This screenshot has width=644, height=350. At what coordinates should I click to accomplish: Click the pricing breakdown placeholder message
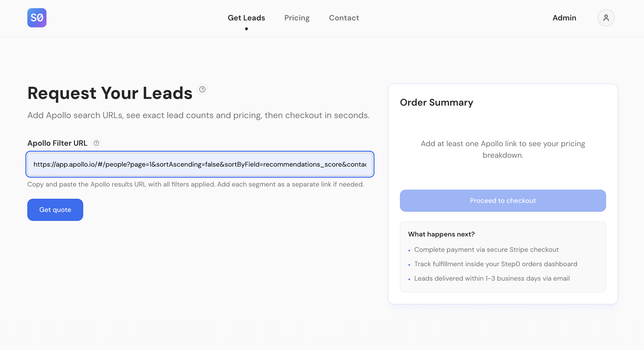click(503, 149)
